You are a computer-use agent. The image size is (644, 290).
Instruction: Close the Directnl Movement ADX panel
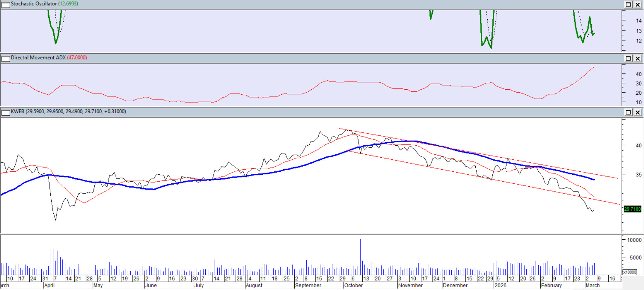pyautogui.click(x=638, y=58)
